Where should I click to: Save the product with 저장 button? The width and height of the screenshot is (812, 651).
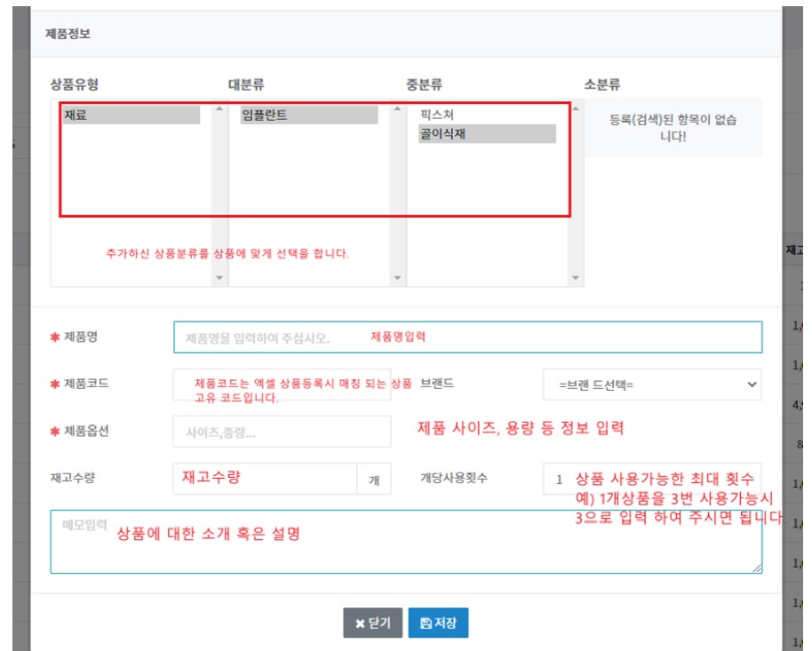click(x=438, y=623)
